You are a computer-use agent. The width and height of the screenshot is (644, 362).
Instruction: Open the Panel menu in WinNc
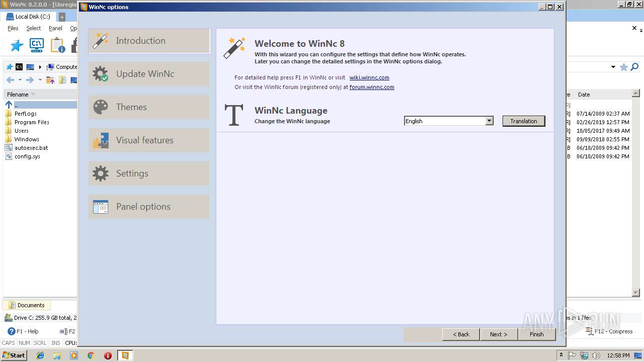[55, 29]
